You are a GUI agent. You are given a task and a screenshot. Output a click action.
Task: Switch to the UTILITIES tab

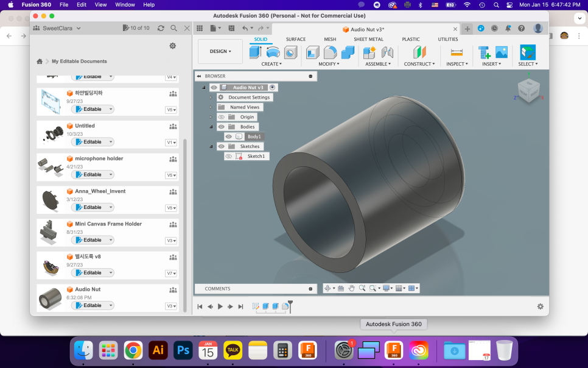point(448,39)
